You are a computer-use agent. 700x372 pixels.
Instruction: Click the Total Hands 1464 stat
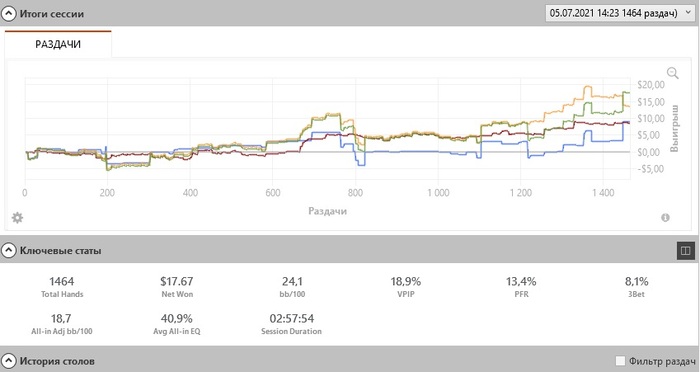click(62, 286)
